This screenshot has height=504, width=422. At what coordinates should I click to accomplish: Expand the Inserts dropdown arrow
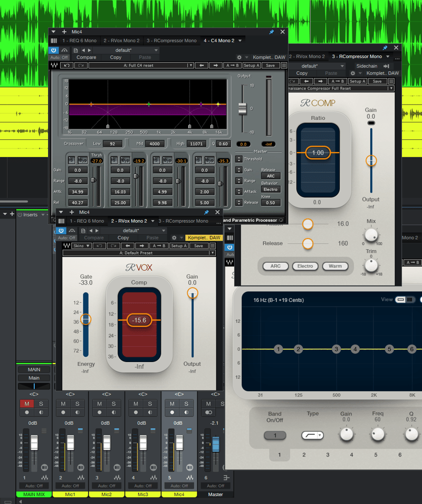[43, 215]
